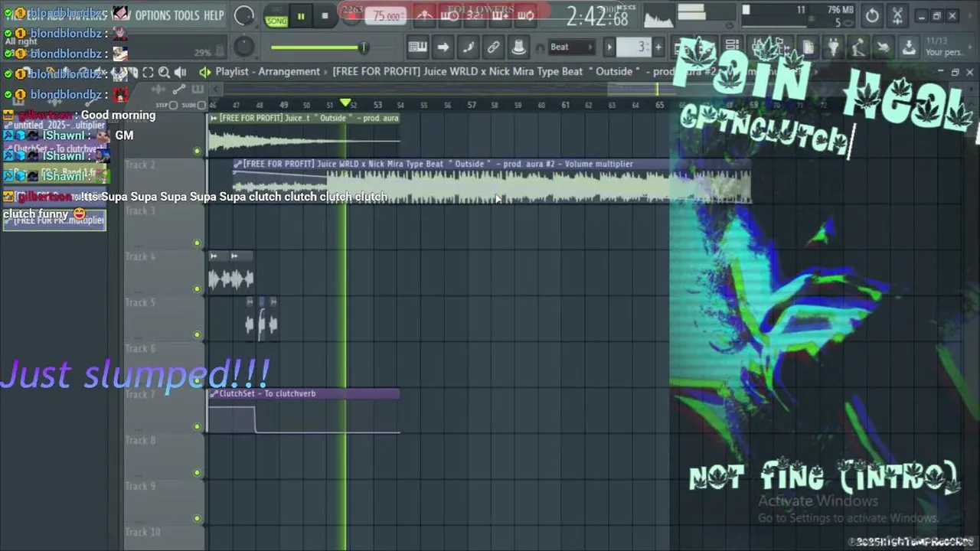Open Volume multiplier automation clip menu icon
The image size is (980, 551).
click(238, 164)
